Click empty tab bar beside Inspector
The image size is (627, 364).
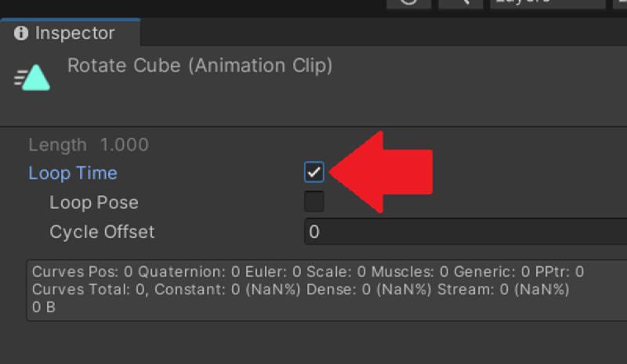click(x=384, y=32)
